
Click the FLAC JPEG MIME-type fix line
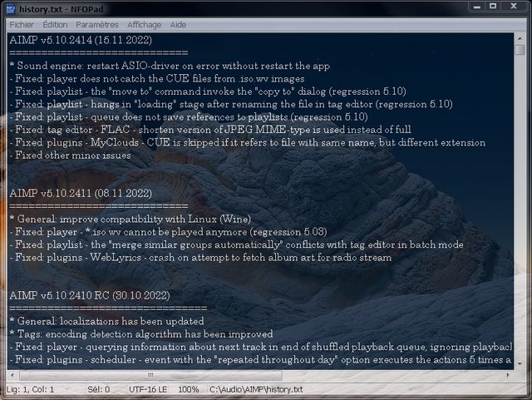[x=210, y=130]
